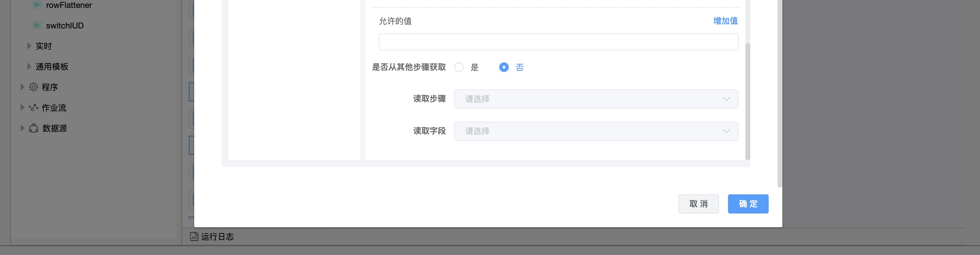980x255 pixels.
Task: Select switchIUD in the tree
Action: click(x=65, y=26)
